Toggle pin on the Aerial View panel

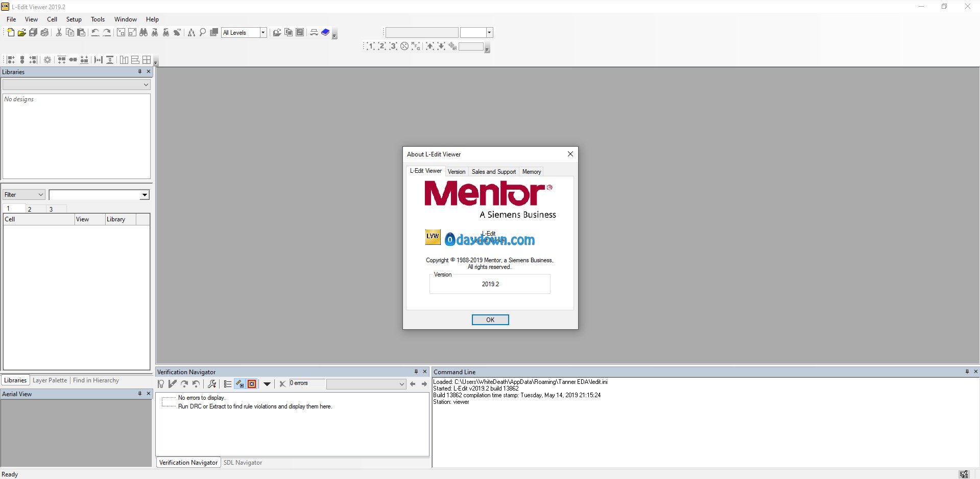pos(140,394)
